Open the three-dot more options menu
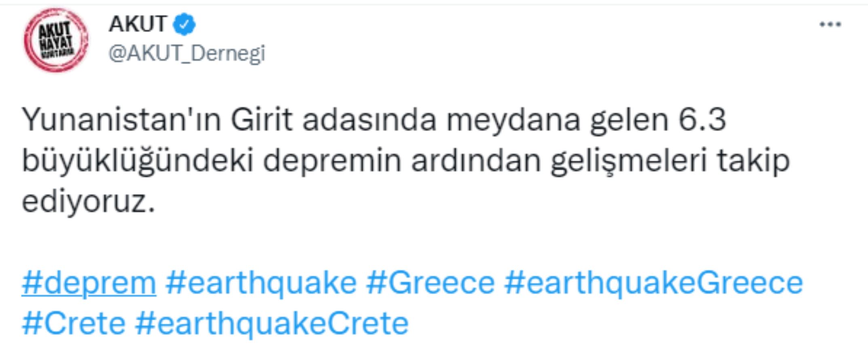The image size is (868, 364). (830, 25)
